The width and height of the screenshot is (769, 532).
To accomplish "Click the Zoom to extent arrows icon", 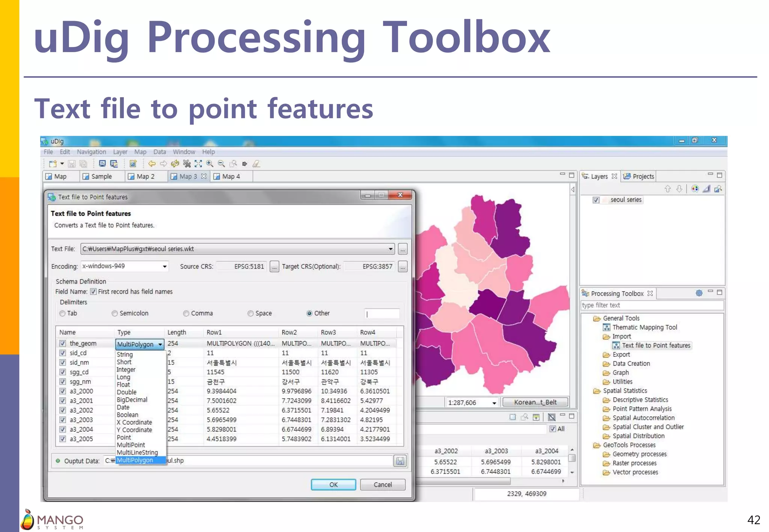I will (x=198, y=164).
